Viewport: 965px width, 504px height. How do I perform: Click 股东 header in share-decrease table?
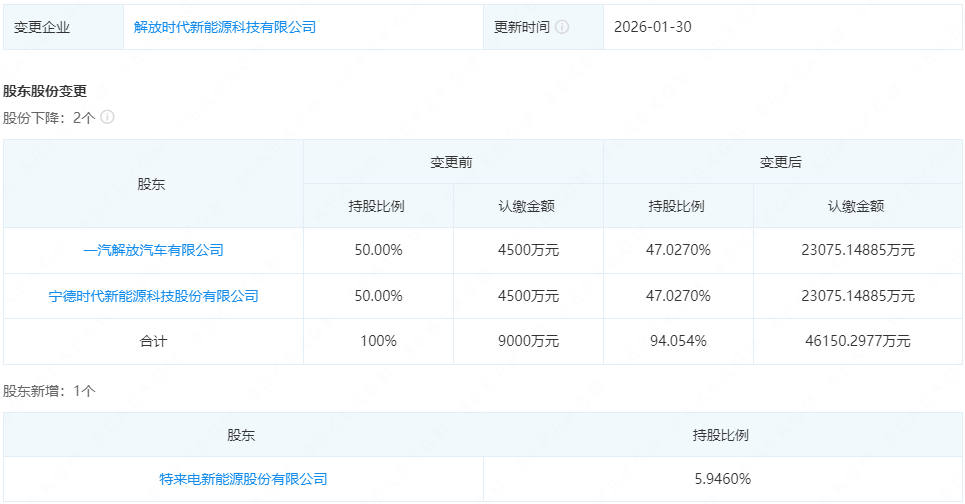pyautogui.click(x=153, y=184)
